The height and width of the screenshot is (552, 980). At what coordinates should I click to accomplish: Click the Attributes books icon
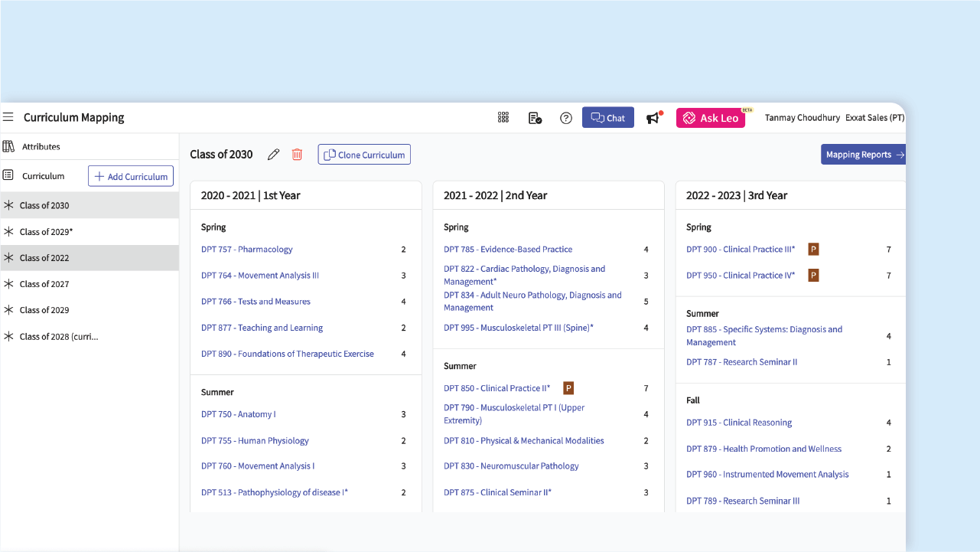click(8, 146)
